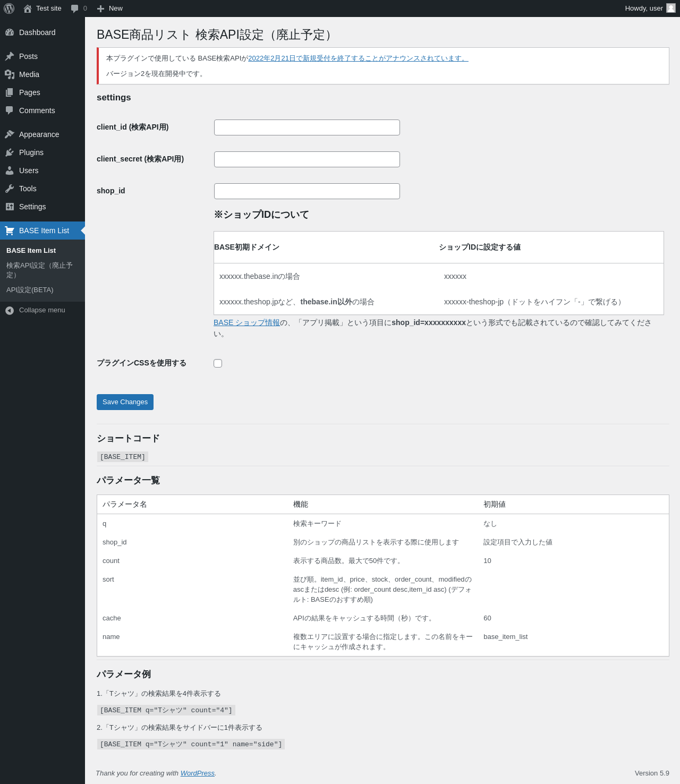Focus the client_id input field
Viewport: 680px width, 784px height.
pyautogui.click(x=307, y=127)
